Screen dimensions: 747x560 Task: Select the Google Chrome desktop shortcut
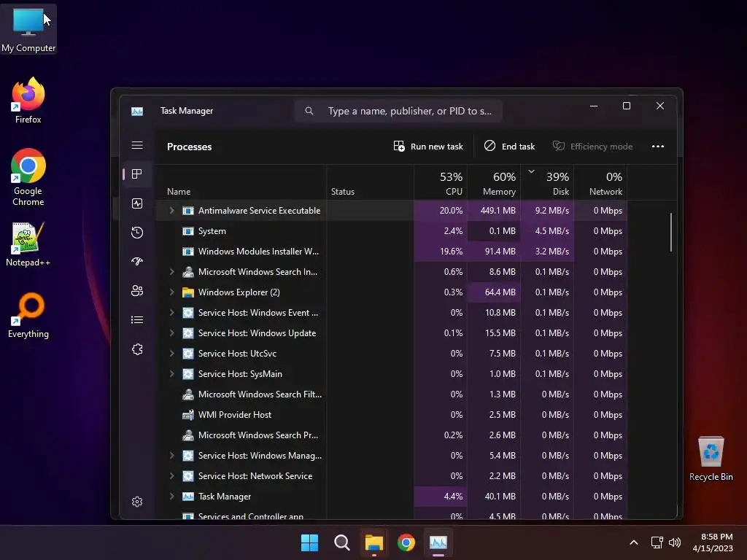click(28, 177)
